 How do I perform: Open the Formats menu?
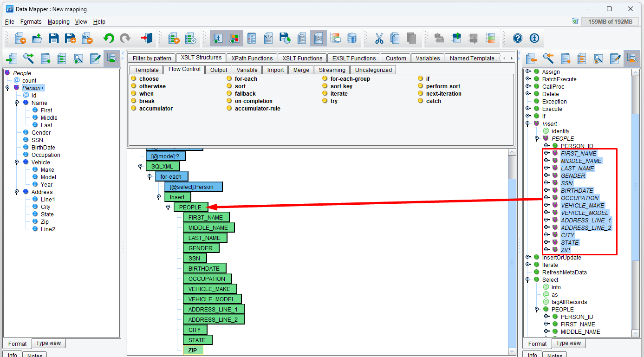[31, 21]
